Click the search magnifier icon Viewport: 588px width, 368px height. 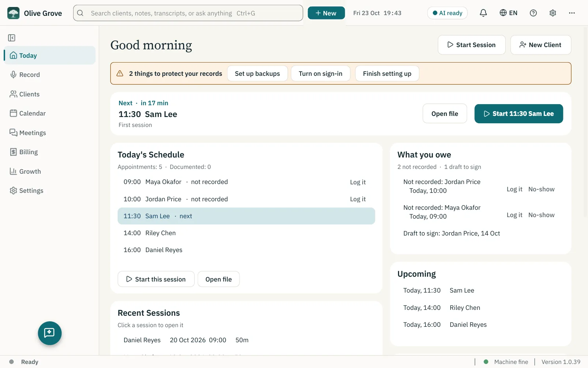(80, 13)
